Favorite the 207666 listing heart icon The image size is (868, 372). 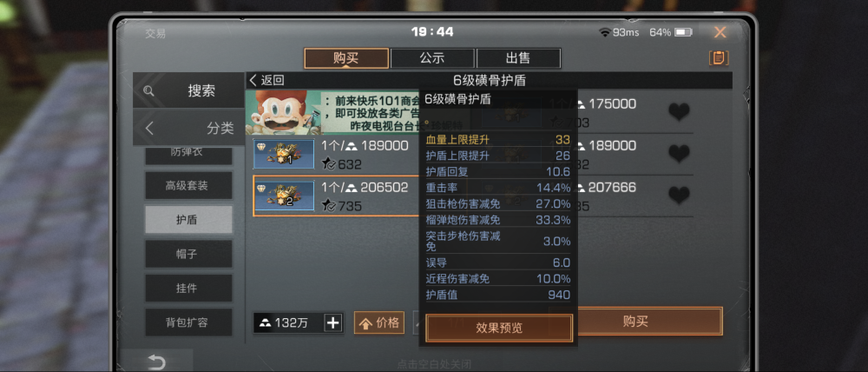(679, 196)
